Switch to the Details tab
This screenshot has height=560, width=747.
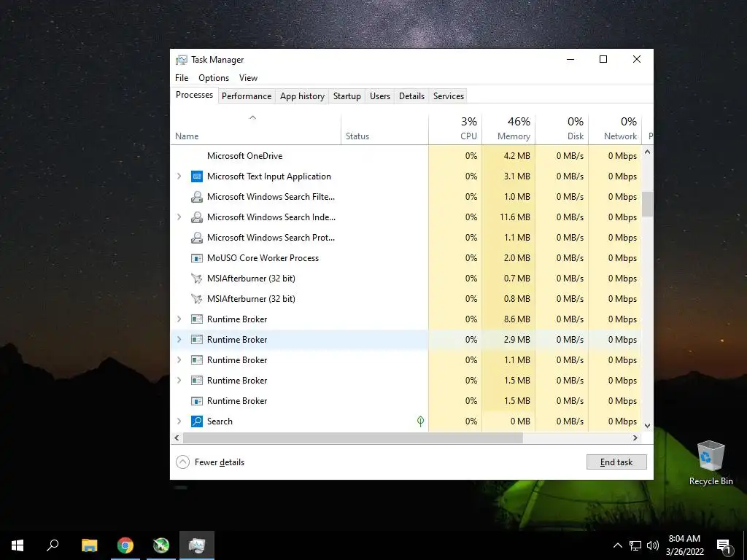pos(411,96)
